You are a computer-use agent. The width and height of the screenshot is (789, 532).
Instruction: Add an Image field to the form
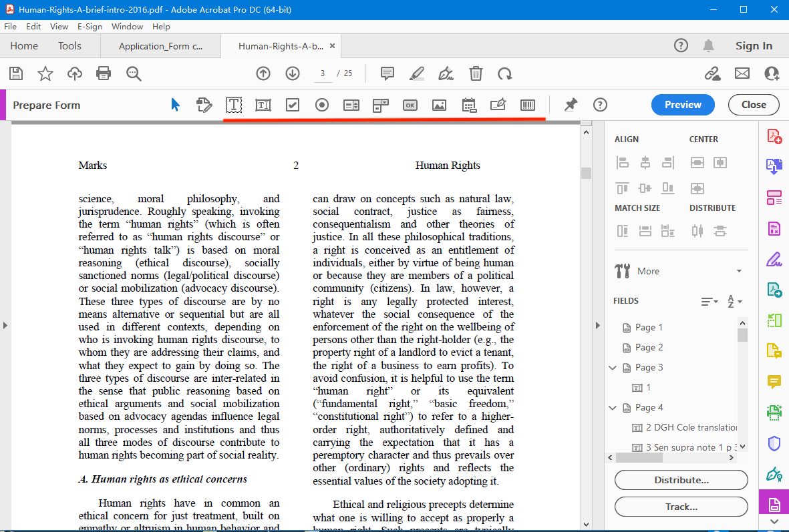[x=439, y=105]
